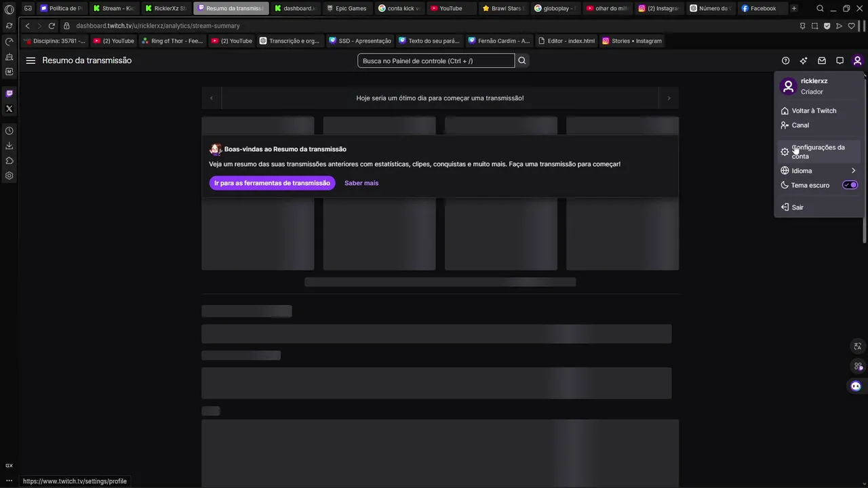
Task: Reload the current page
Action: (52, 26)
